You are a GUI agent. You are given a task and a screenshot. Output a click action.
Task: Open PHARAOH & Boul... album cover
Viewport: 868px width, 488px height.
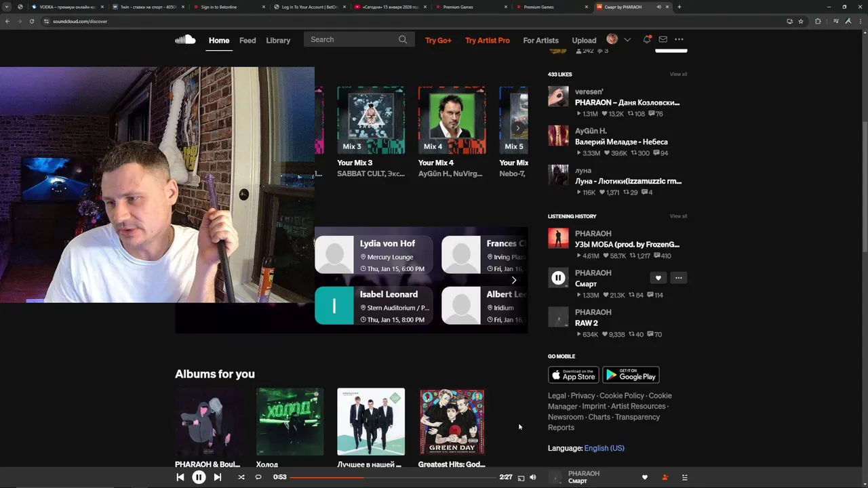click(209, 422)
